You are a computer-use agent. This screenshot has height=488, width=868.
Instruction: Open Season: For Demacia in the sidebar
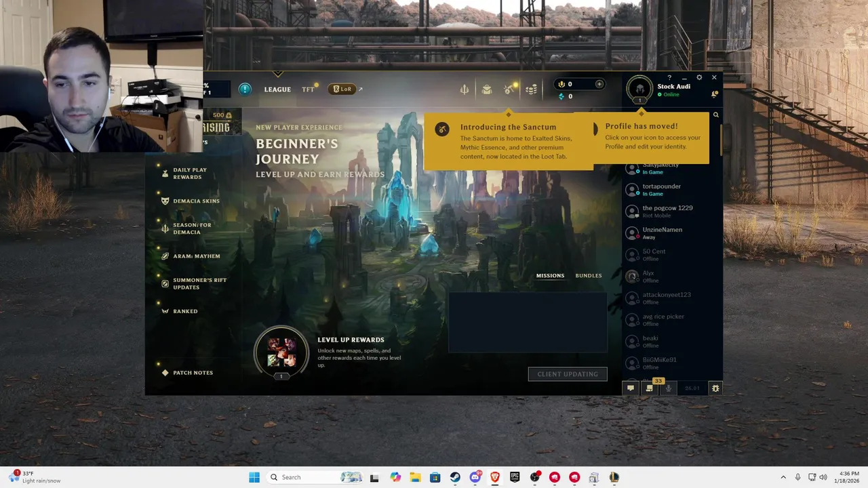coord(186,228)
